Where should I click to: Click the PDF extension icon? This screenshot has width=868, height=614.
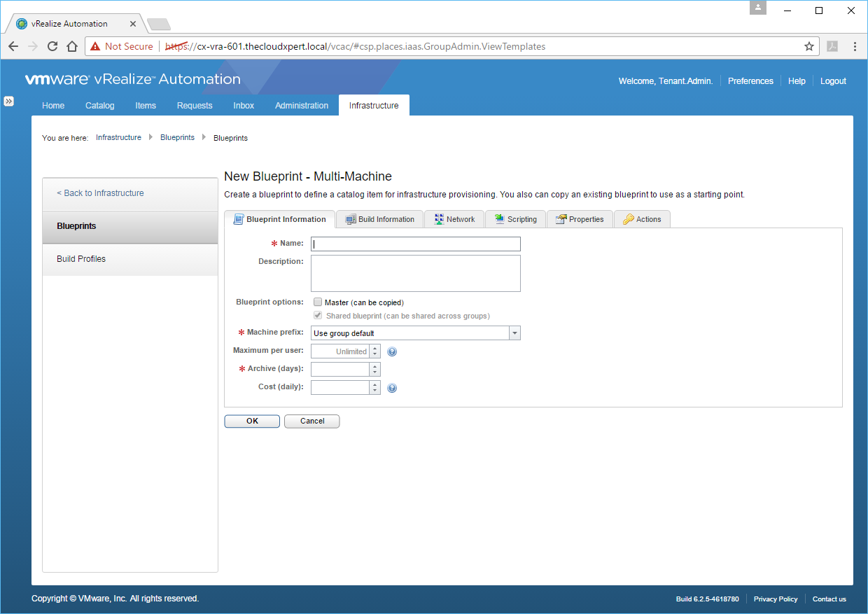pyautogui.click(x=832, y=46)
